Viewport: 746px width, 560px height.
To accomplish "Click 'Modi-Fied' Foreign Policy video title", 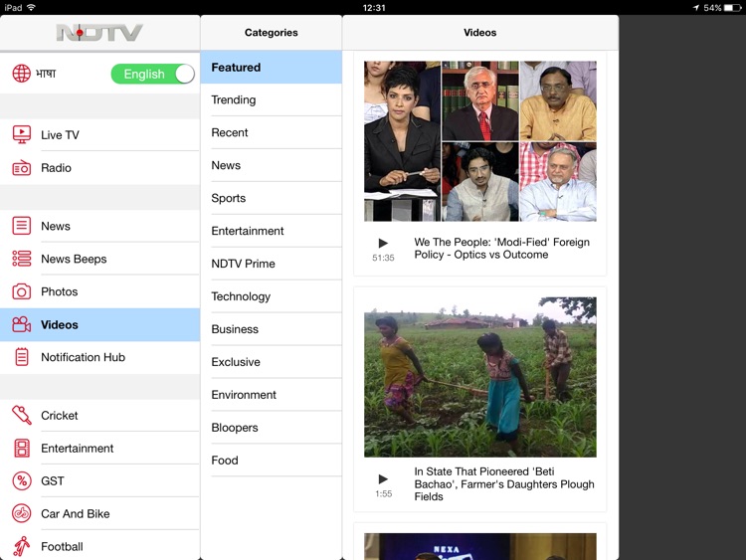I will point(502,249).
